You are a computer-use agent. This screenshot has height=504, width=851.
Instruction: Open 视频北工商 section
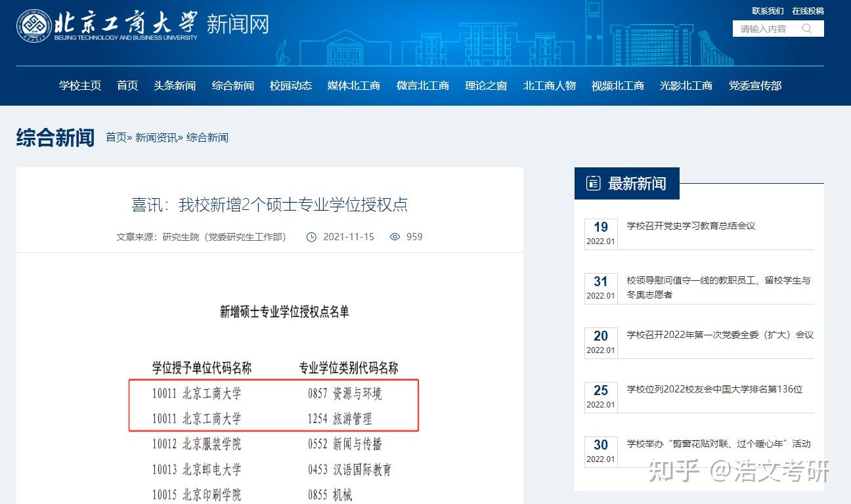(618, 85)
